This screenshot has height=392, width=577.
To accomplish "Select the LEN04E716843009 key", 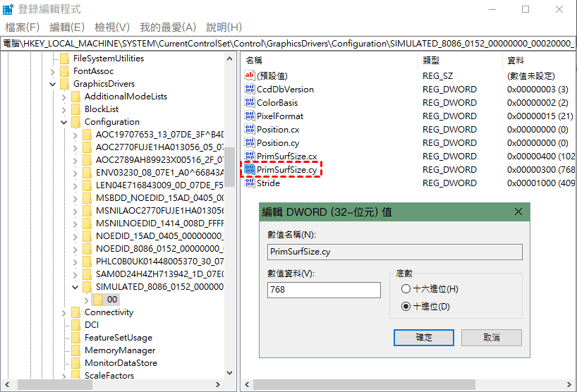I will [x=159, y=185].
